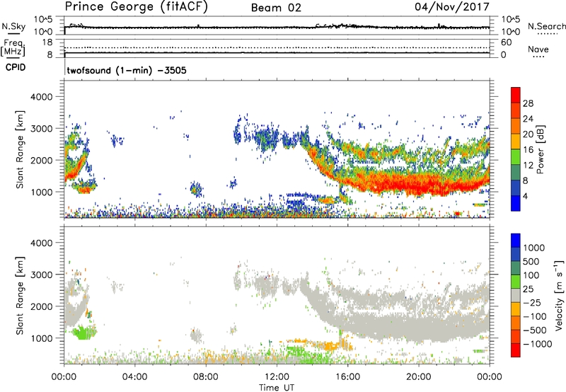Image resolution: width=566 pixels, height=392 pixels.
Task: Click 'Slant Range [km]' label of velocity panel
Action: 20,296
